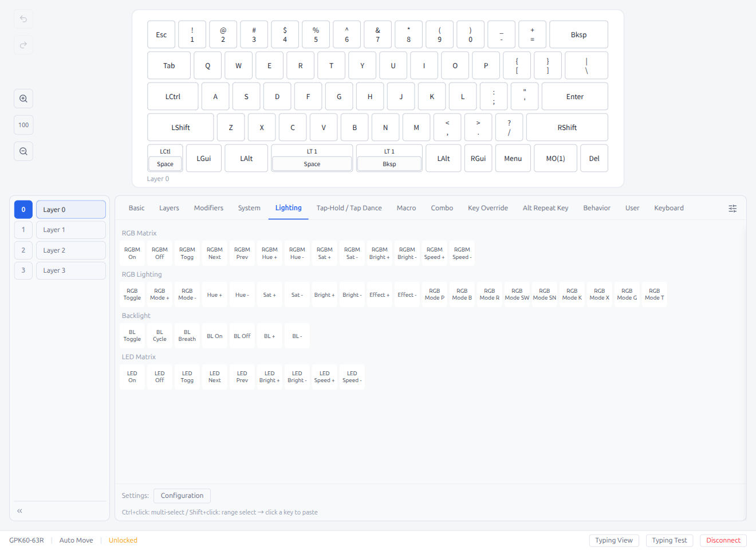Viewport: 756px width, 550px height.
Task: Click the Enter key on the keyboard layout
Action: (574, 96)
